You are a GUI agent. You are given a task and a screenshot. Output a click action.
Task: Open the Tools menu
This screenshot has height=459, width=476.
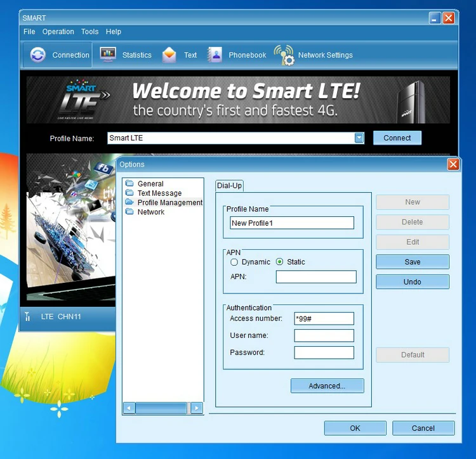(90, 32)
